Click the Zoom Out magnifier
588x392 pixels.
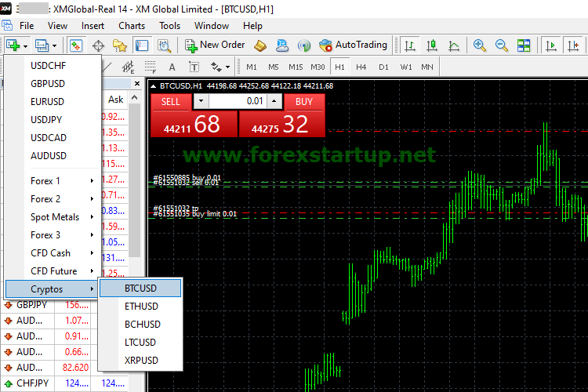502,45
